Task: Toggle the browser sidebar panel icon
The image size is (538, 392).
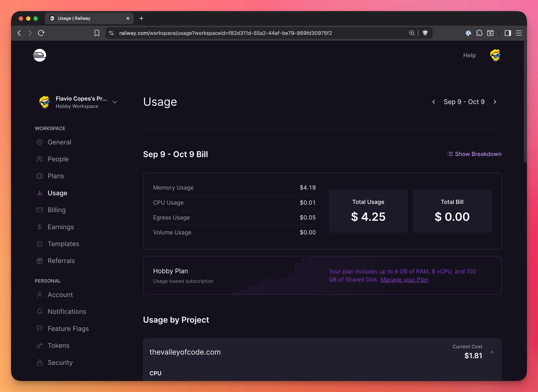Action: tap(508, 33)
